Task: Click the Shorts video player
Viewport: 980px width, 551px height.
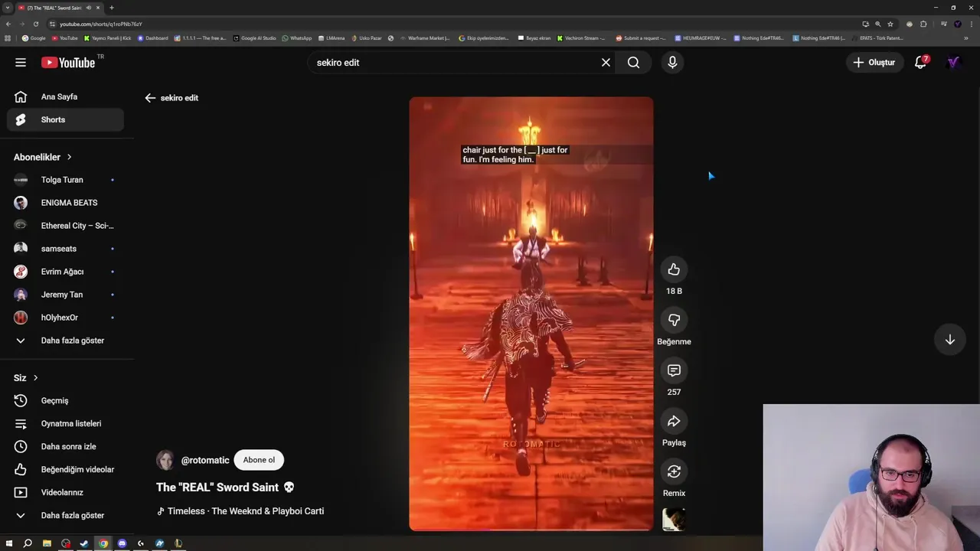Action: (x=531, y=314)
